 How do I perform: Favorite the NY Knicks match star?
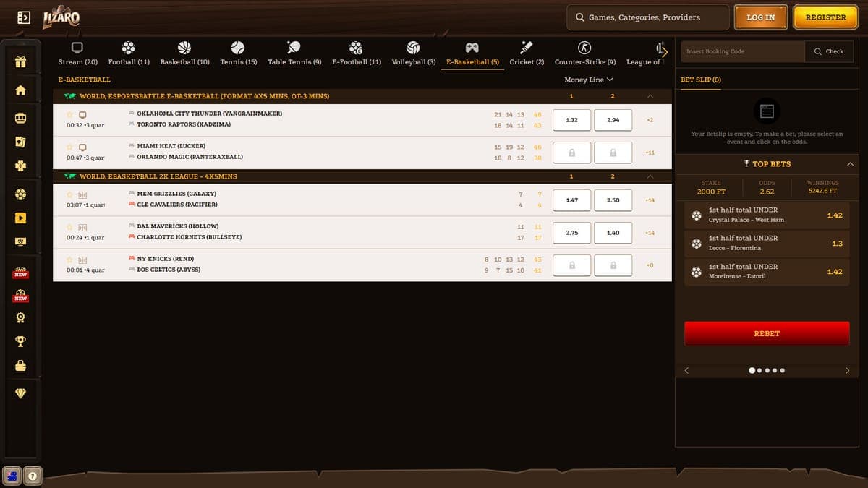[70, 260]
